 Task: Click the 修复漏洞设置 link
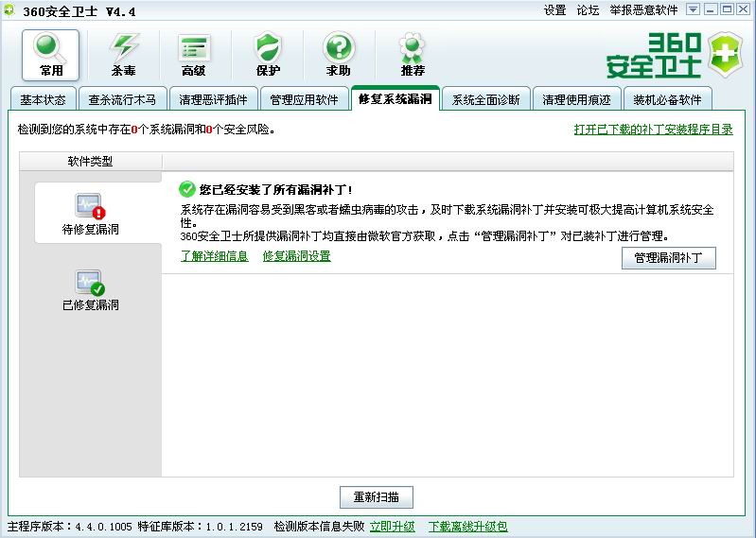click(296, 255)
